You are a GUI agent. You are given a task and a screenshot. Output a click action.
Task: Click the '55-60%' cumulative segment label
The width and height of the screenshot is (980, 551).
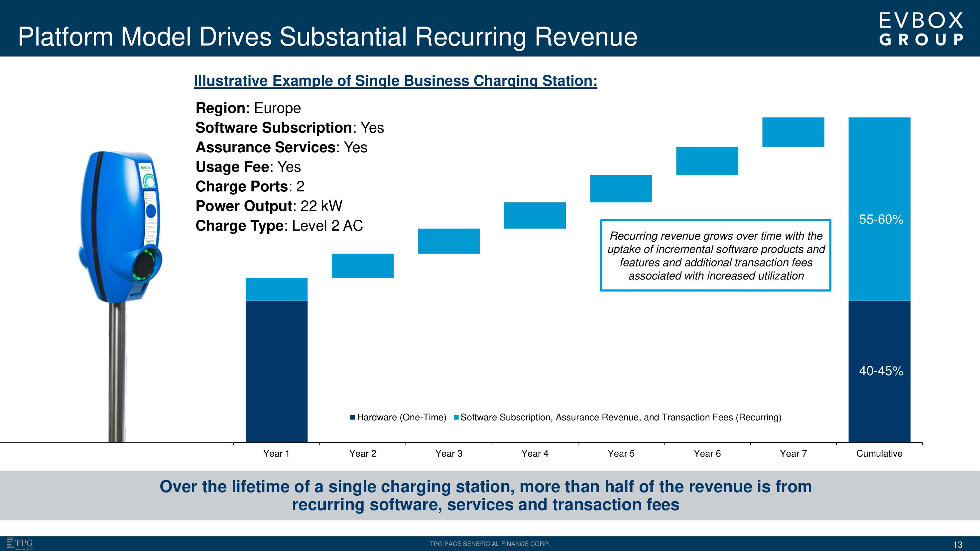[x=881, y=220]
